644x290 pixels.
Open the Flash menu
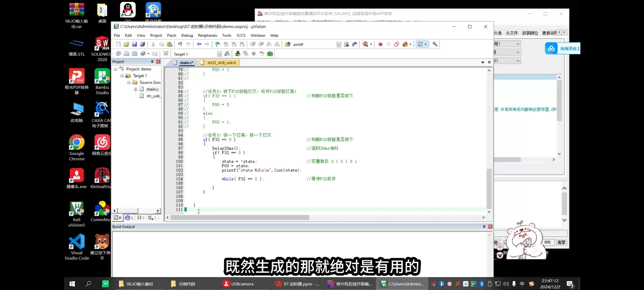coord(171,35)
